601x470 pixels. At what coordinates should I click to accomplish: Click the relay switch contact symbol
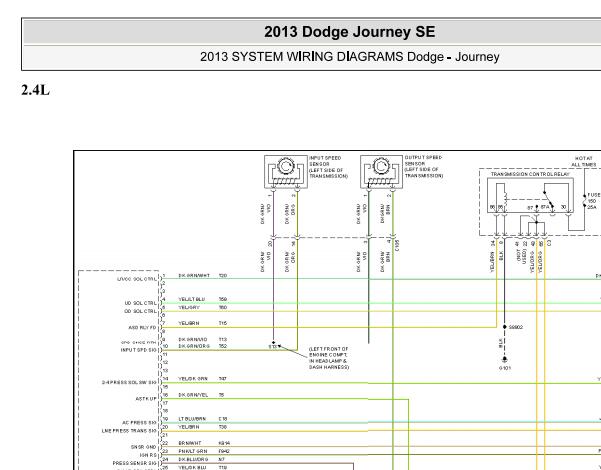548,199
